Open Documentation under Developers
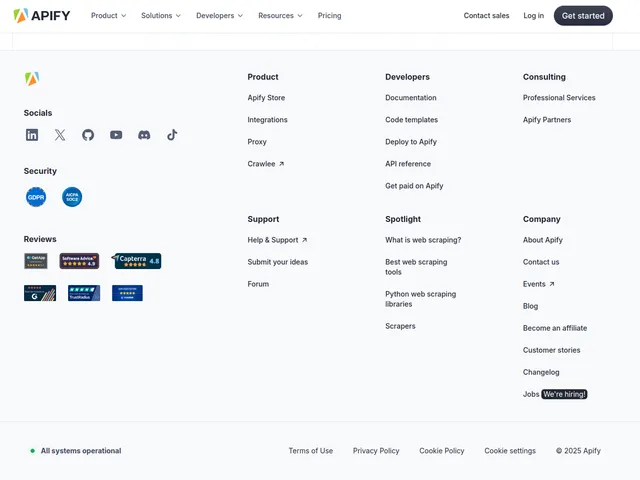 411,98
